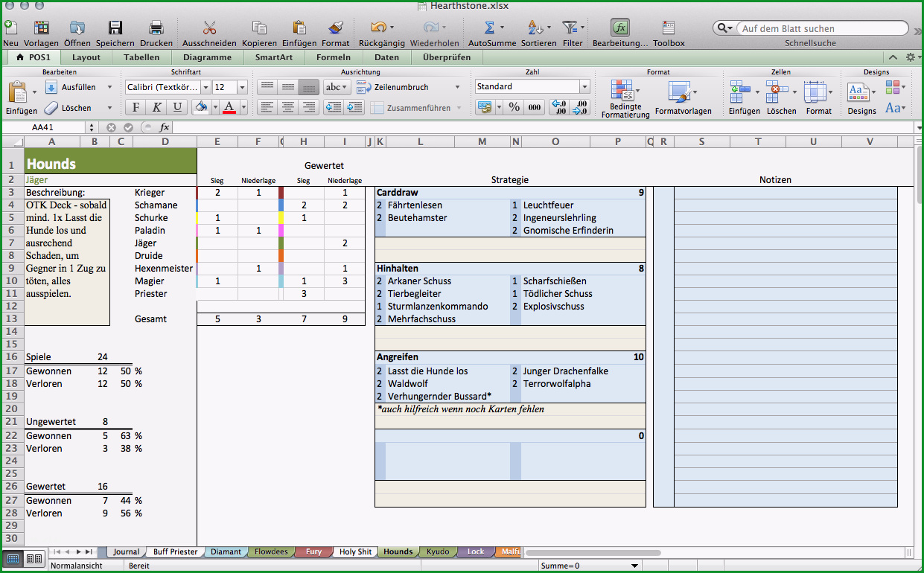Open the Tabellen ribbon tab
Screen dimensions: 924x573
[141, 57]
